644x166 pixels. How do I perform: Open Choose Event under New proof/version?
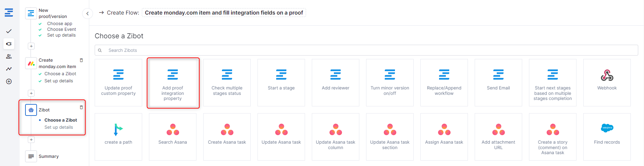click(x=61, y=29)
